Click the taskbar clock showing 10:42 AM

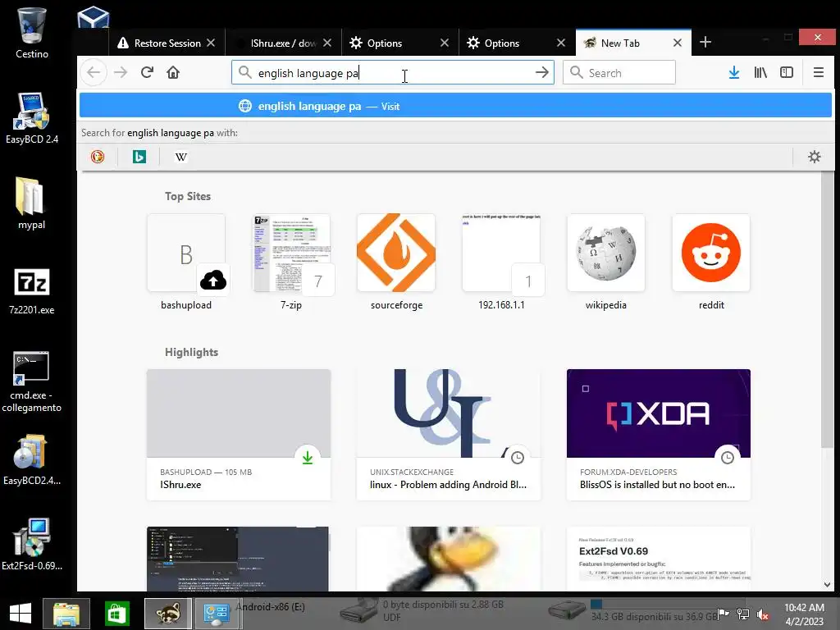(x=804, y=614)
